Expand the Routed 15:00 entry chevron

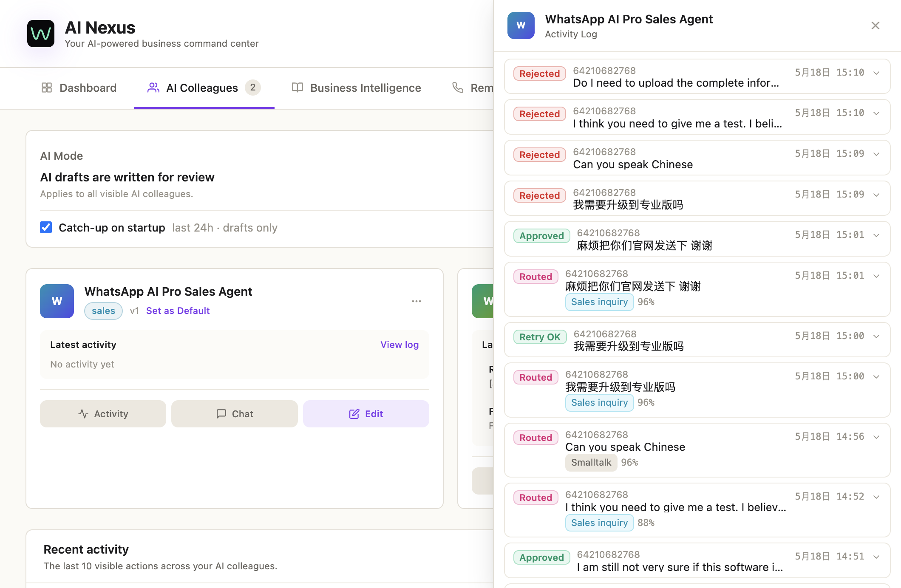coord(876,377)
